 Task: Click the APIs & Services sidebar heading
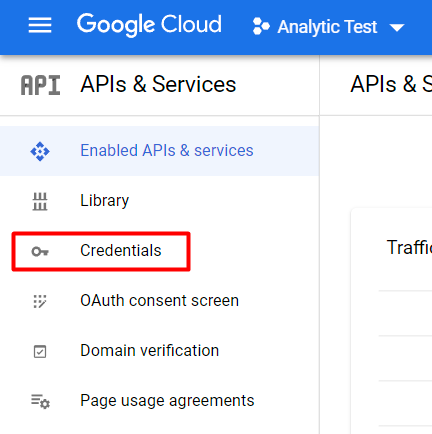158,84
